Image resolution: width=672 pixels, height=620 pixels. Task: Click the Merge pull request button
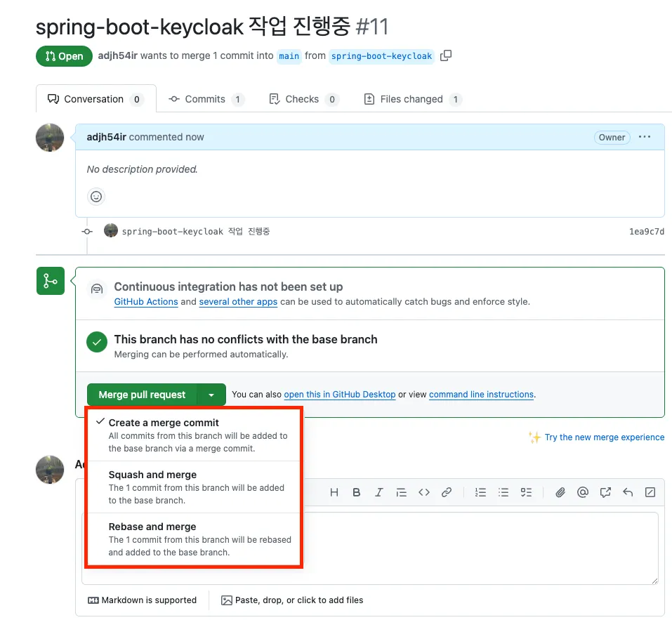pyautogui.click(x=142, y=395)
